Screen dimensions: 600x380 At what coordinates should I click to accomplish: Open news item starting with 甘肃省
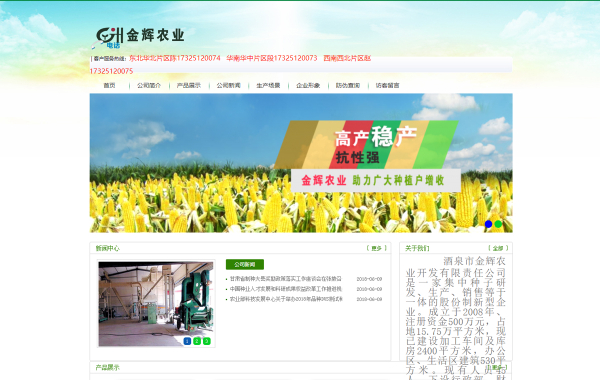(x=285, y=279)
